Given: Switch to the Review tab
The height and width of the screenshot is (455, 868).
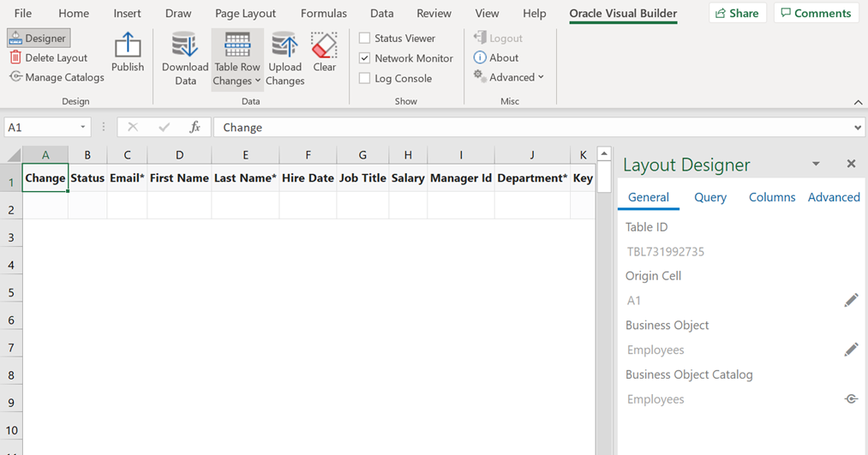Looking at the screenshot, I should pyautogui.click(x=434, y=14).
